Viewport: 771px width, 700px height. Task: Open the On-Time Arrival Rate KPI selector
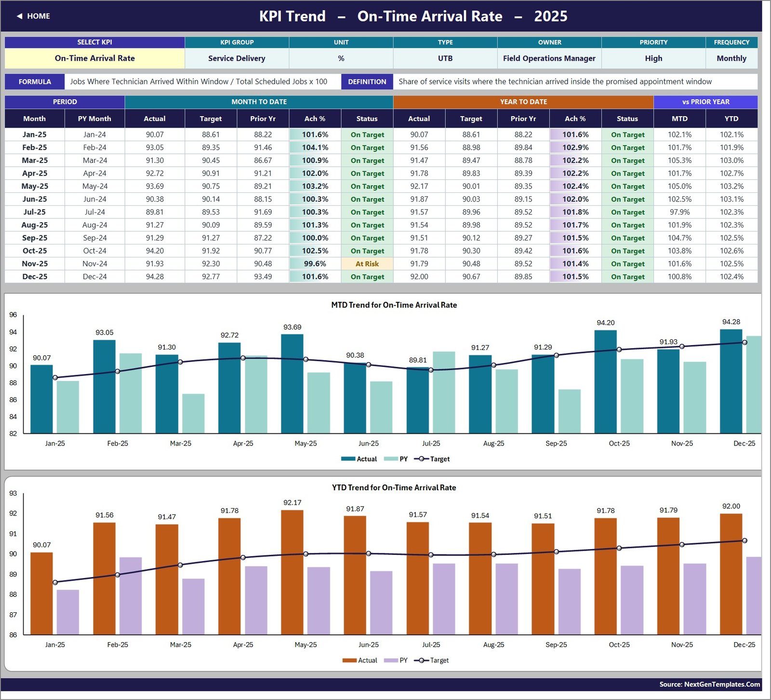[95, 58]
